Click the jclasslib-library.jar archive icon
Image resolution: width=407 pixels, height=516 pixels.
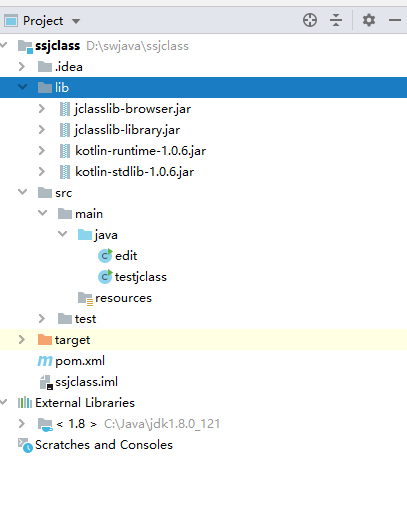point(65,130)
